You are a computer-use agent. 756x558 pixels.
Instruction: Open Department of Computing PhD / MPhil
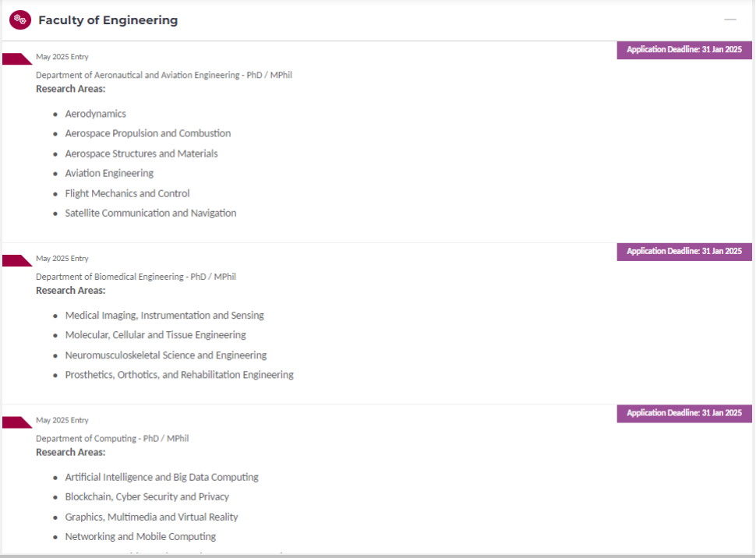[x=112, y=439]
